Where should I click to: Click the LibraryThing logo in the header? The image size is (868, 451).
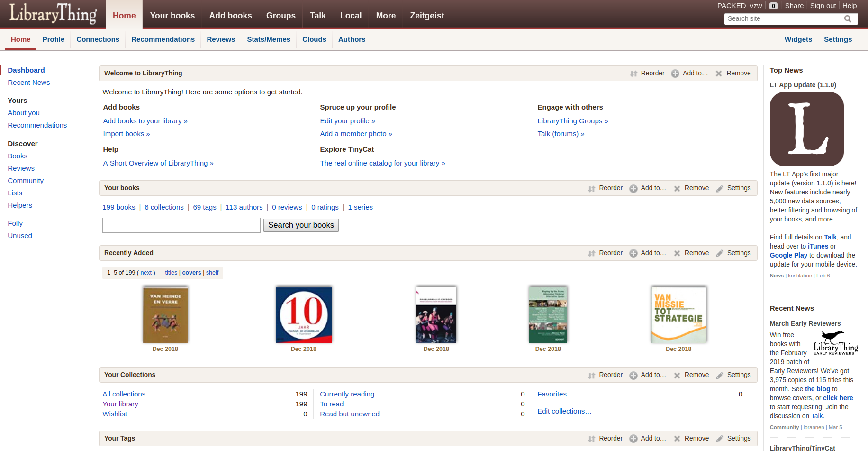tap(53, 13)
